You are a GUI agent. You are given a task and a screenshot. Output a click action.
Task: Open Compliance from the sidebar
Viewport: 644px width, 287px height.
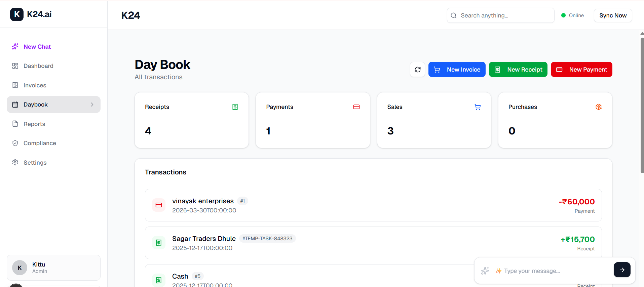pyautogui.click(x=40, y=143)
